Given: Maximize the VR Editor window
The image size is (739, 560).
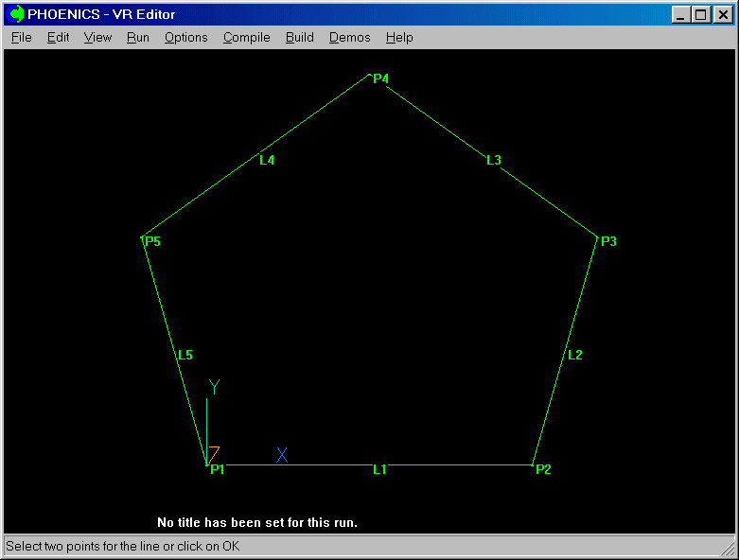Looking at the screenshot, I should (700, 14).
